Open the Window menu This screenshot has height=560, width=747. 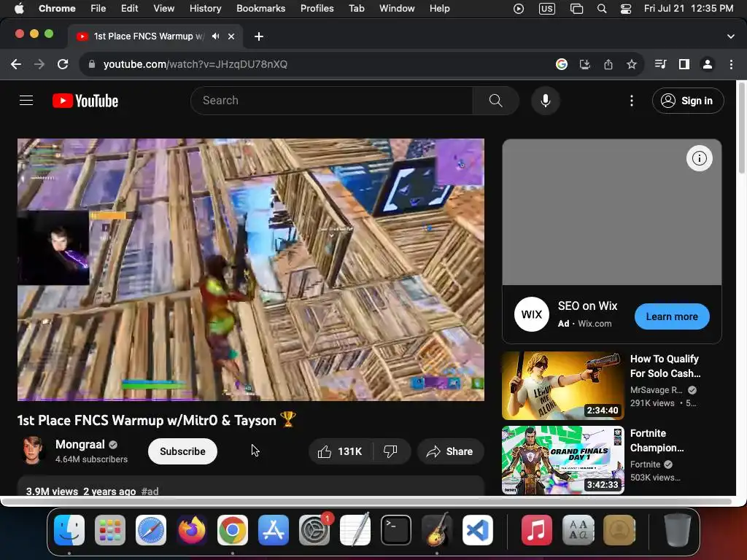(397, 9)
